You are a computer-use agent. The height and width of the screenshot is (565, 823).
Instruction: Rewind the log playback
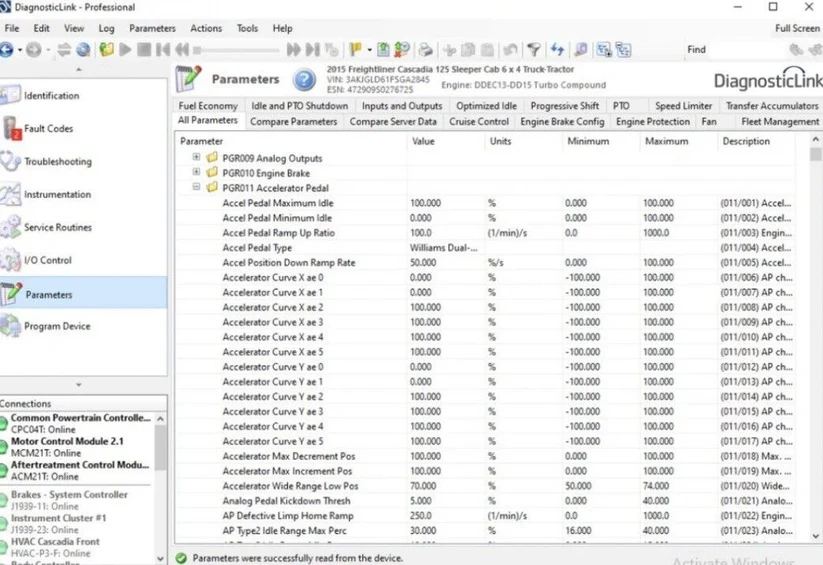coord(182,50)
